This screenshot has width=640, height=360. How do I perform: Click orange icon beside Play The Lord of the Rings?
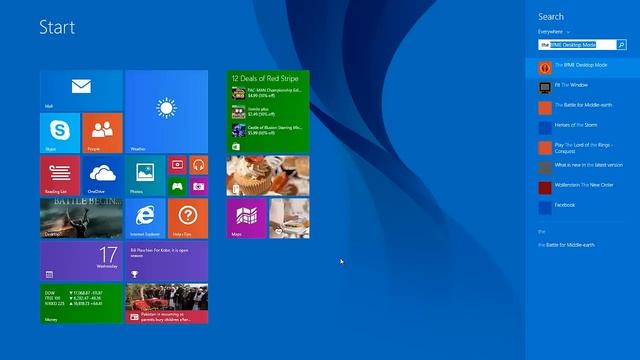tap(545, 148)
